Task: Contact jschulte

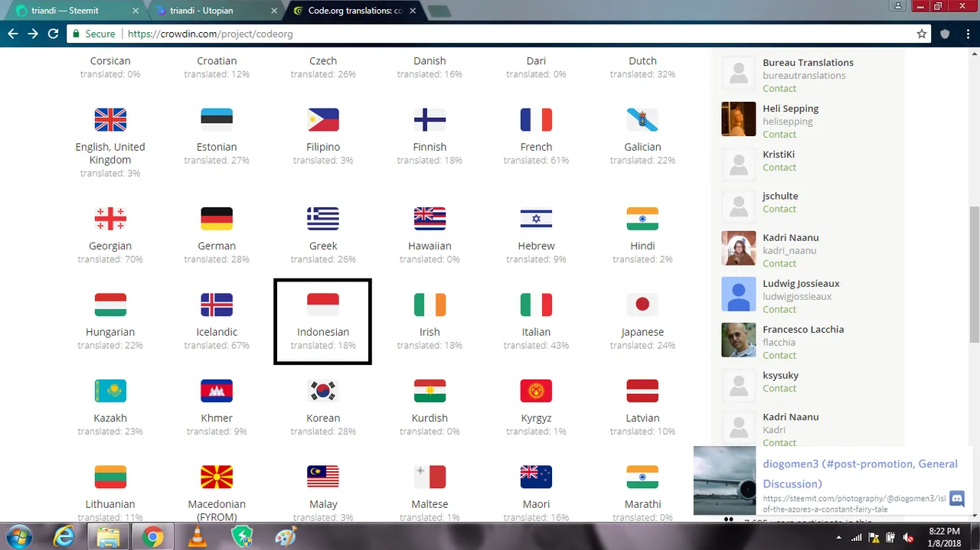Action: (779, 209)
